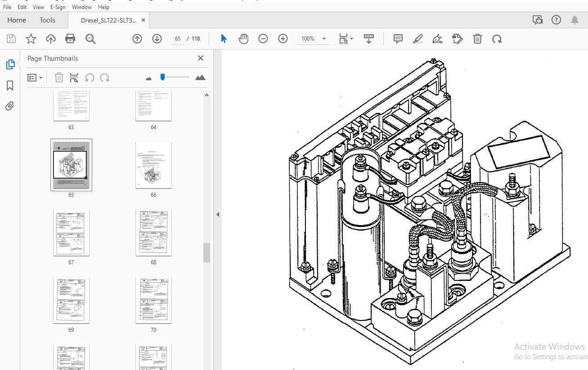This screenshot has width=588, height=370.
Task: Select page 67 thumbnail
Action: (71, 232)
